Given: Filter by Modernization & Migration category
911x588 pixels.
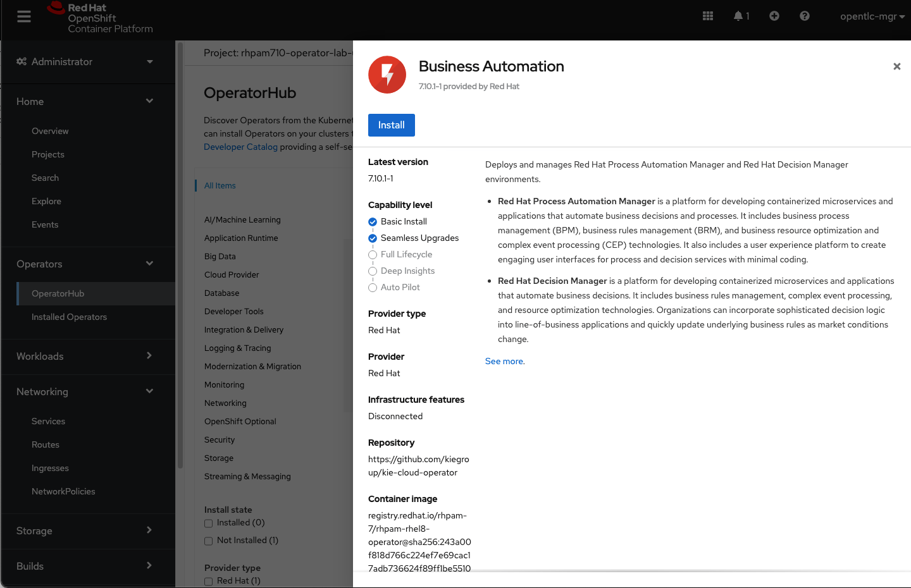Looking at the screenshot, I should [252, 366].
